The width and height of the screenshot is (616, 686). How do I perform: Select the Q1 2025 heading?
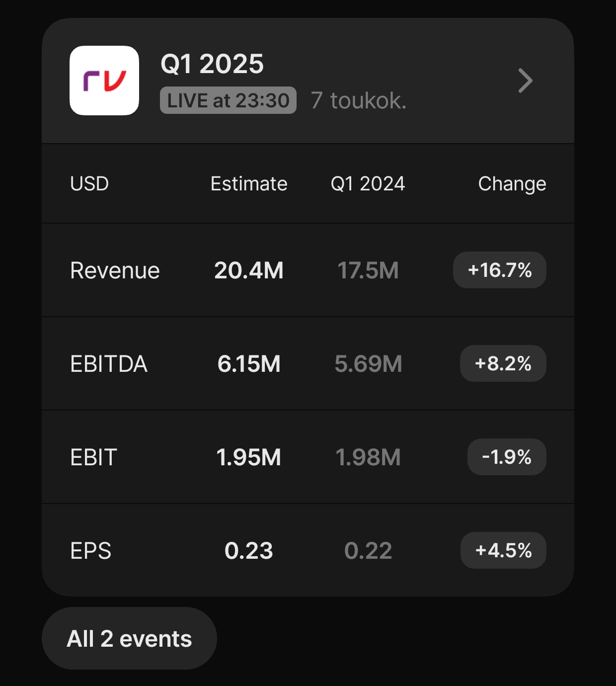point(212,64)
